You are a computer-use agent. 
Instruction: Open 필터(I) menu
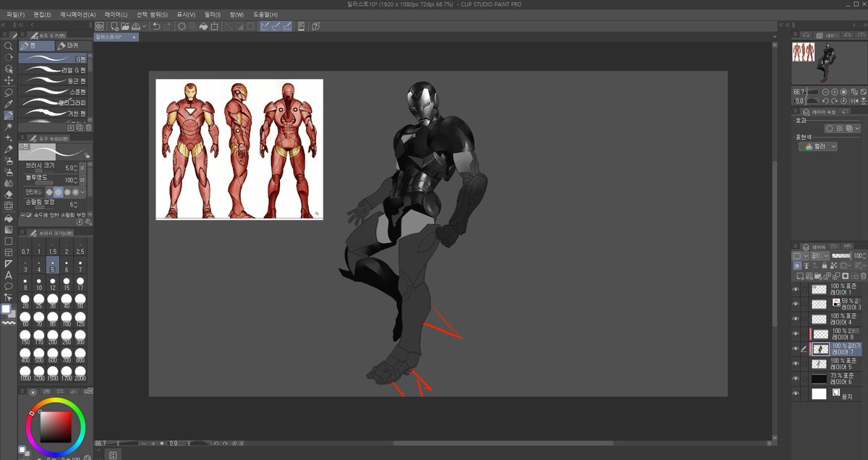point(213,14)
